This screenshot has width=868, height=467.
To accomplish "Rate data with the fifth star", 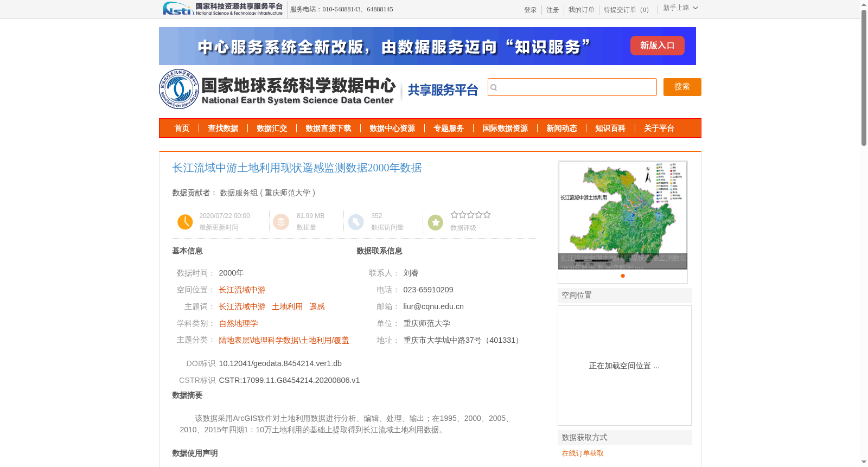I will 487,215.
